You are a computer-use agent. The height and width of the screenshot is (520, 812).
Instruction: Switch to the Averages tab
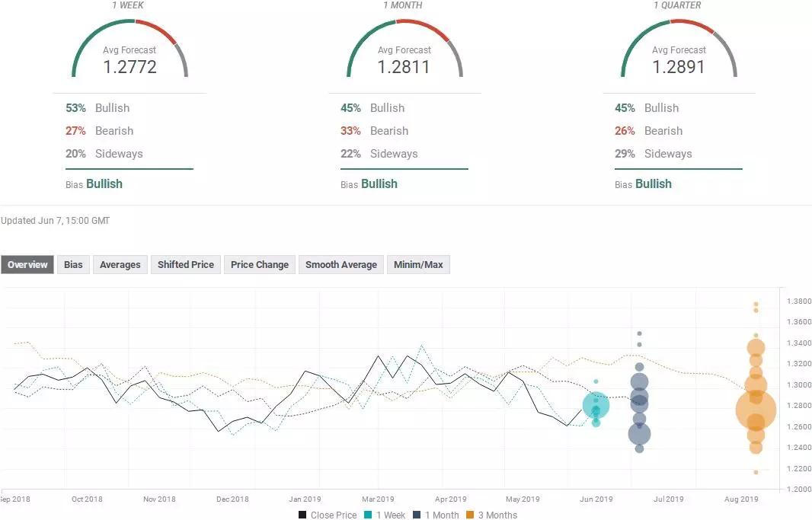pos(120,264)
